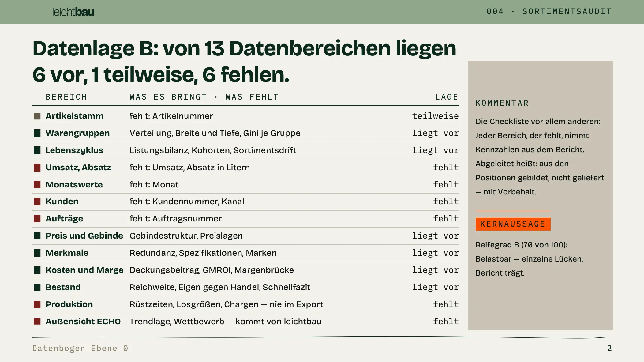The width and height of the screenshot is (644, 362).
Task: Click 'Verteilung, Breite und Tiefe, Gini je Gruppe'
Action: [x=215, y=133]
